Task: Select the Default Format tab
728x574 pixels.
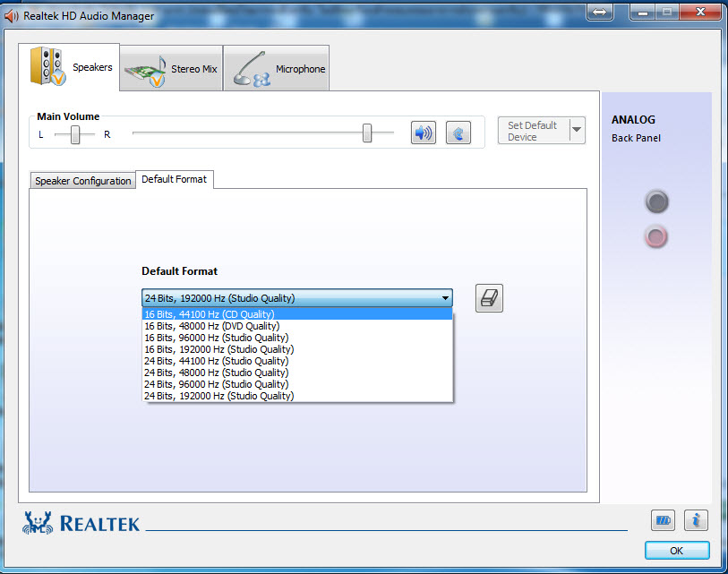Action: tap(174, 179)
